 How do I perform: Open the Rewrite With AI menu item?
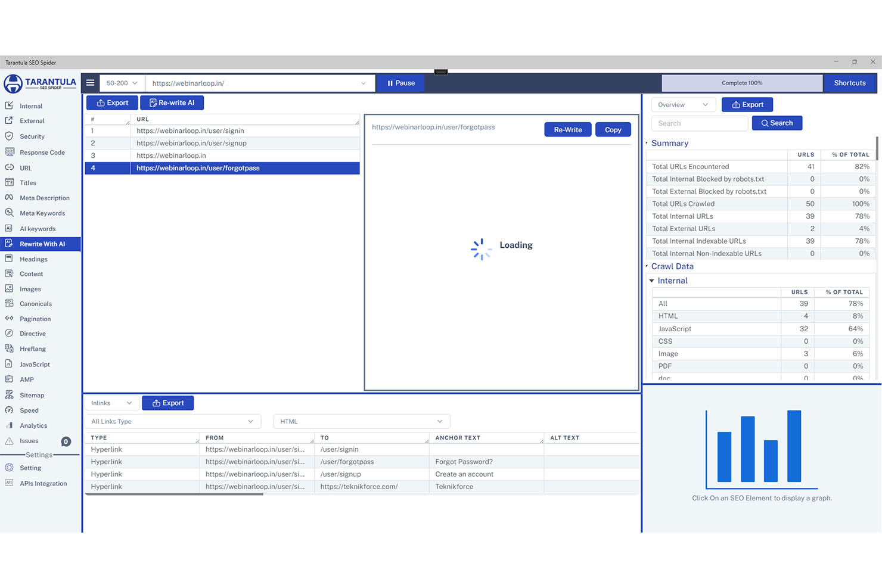pos(41,244)
